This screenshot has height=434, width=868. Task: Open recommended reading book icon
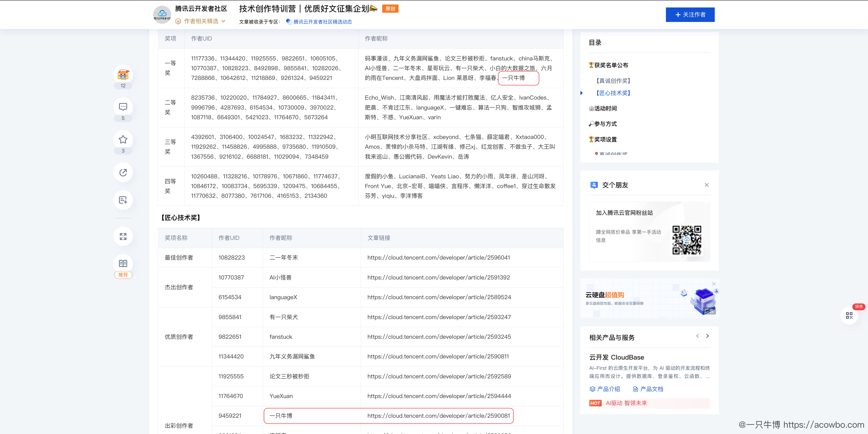[x=123, y=263]
